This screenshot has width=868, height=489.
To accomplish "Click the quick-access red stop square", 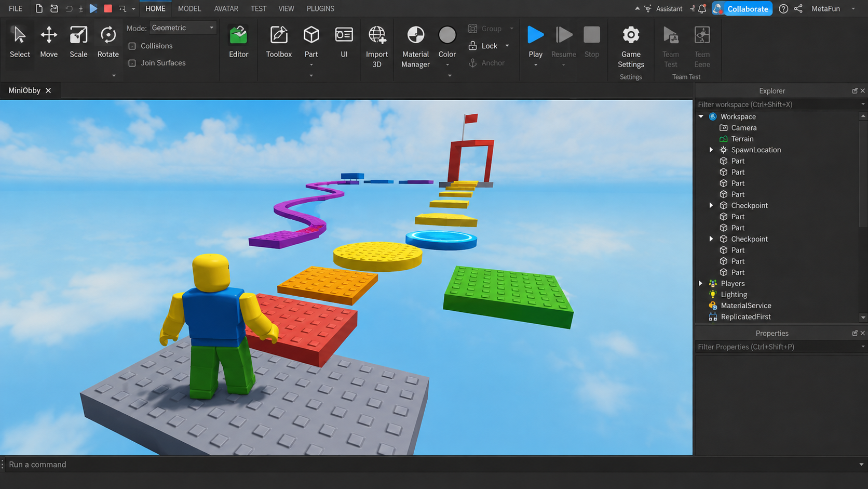I will 108,8.
